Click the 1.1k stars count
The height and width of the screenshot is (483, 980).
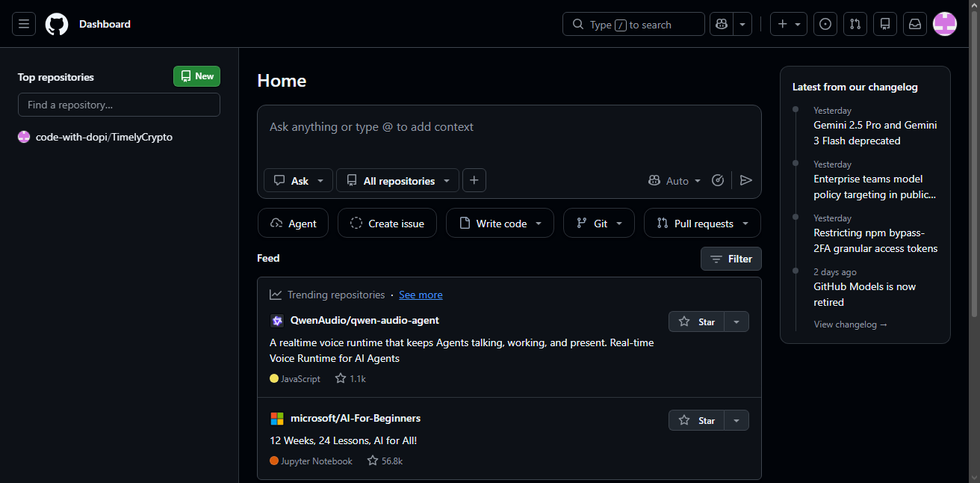pyautogui.click(x=350, y=378)
